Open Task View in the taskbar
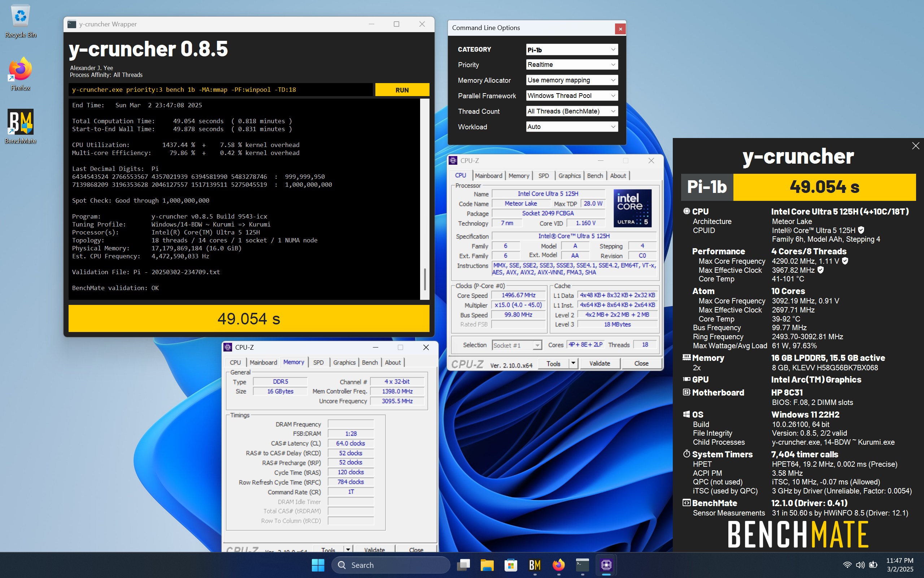Image resolution: width=924 pixels, height=578 pixels. click(x=463, y=565)
